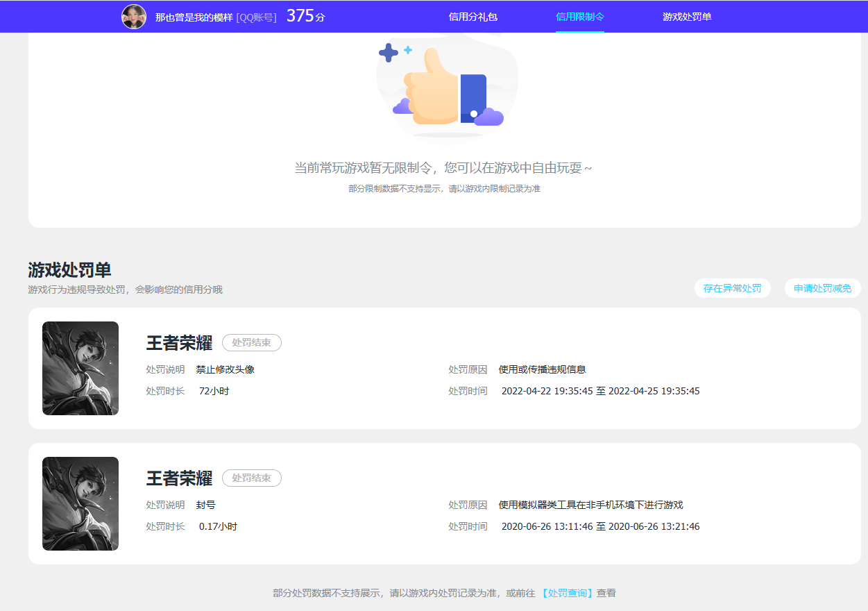Click the 王者荣耀 title on the 禁止修改头像 record
Image resolution: width=868 pixels, height=611 pixels.
coord(179,343)
